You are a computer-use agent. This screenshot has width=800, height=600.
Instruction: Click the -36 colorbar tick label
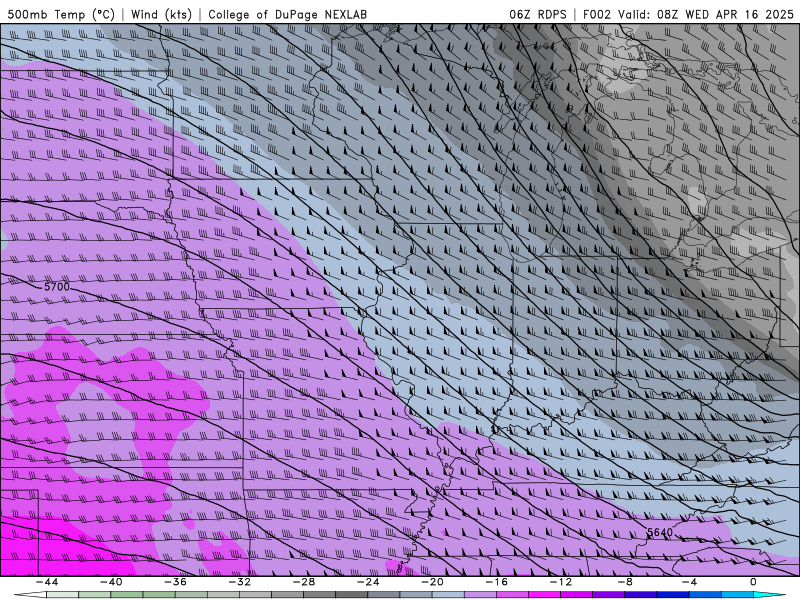[x=175, y=582]
